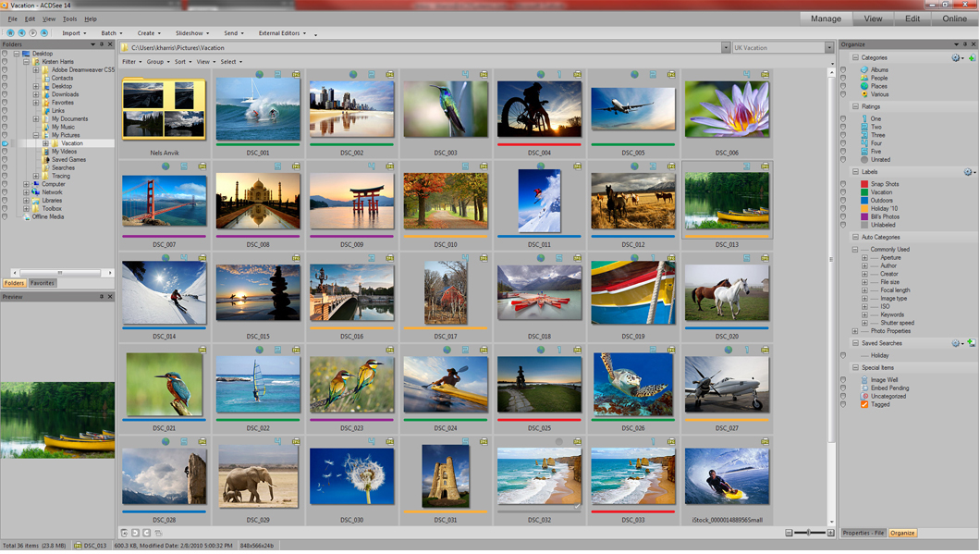
Task: Switch to the Favorites tab
Action: coord(43,283)
